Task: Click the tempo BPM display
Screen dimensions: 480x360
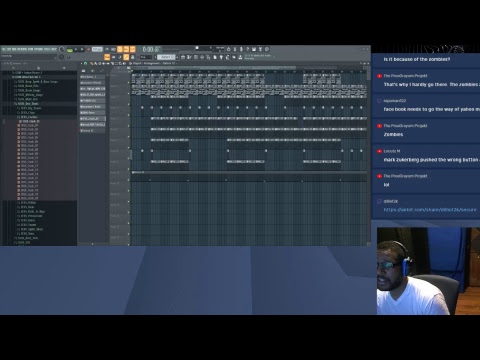Action: [97, 49]
